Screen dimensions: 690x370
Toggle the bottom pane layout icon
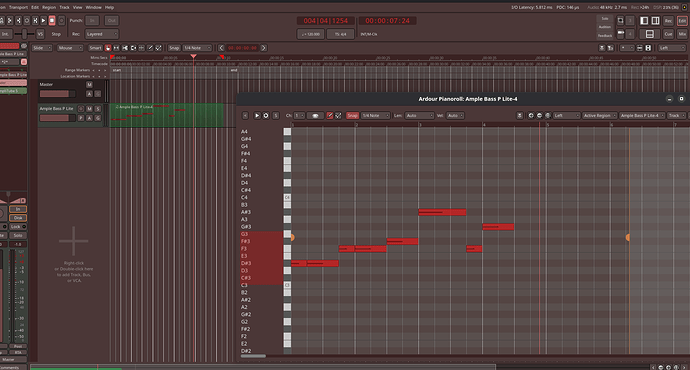[650, 34]
